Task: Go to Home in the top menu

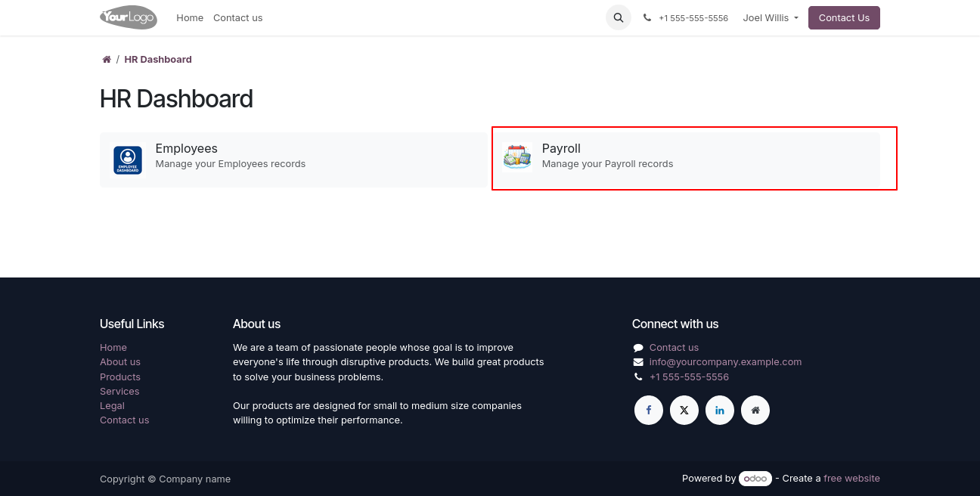Action: tap(190, 17)
